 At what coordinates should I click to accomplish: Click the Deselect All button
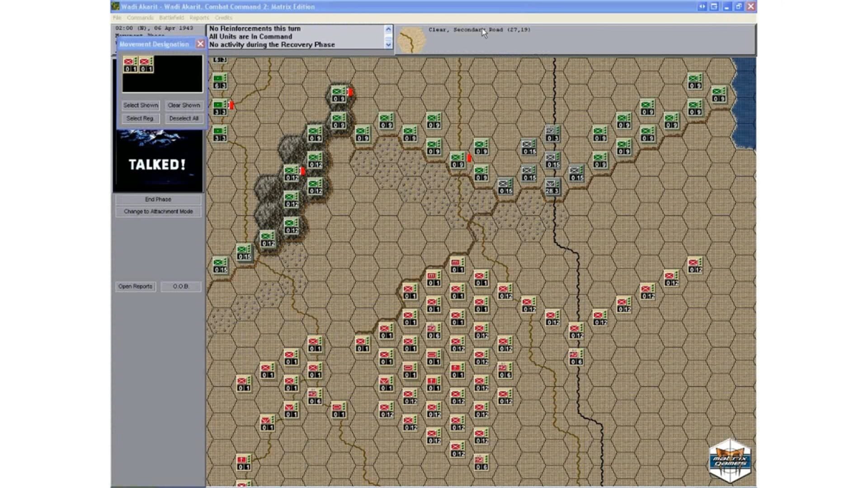click(x=184, y=118)
